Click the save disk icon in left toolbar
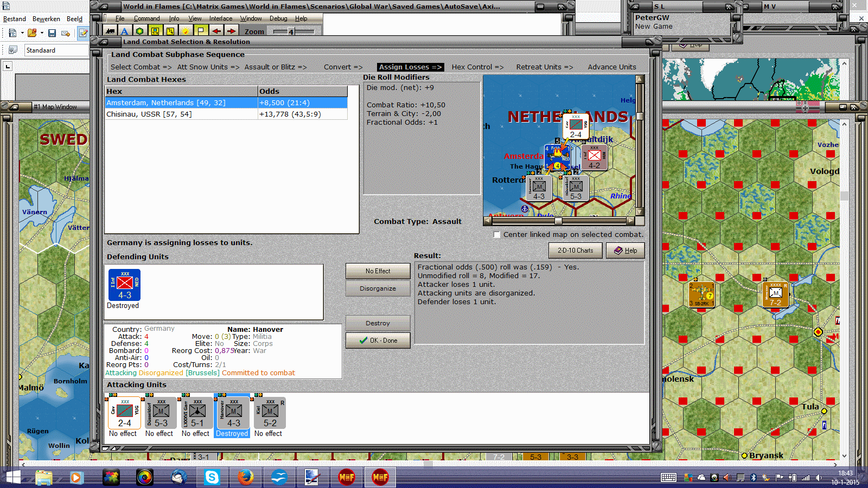Viewport: 868px width, 488px height. point(52,33)
